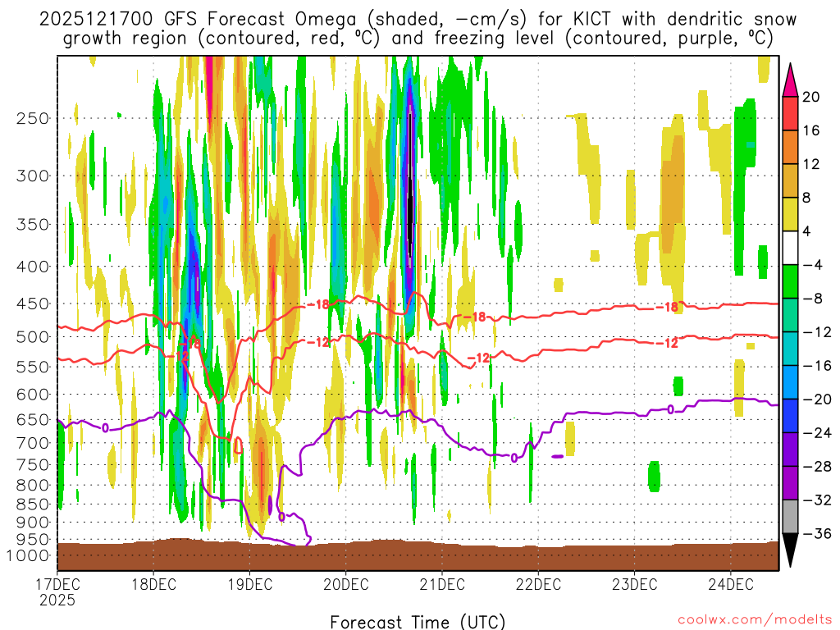Click the '17DEC' time axis label
The image size is (840, 630).
57,583
